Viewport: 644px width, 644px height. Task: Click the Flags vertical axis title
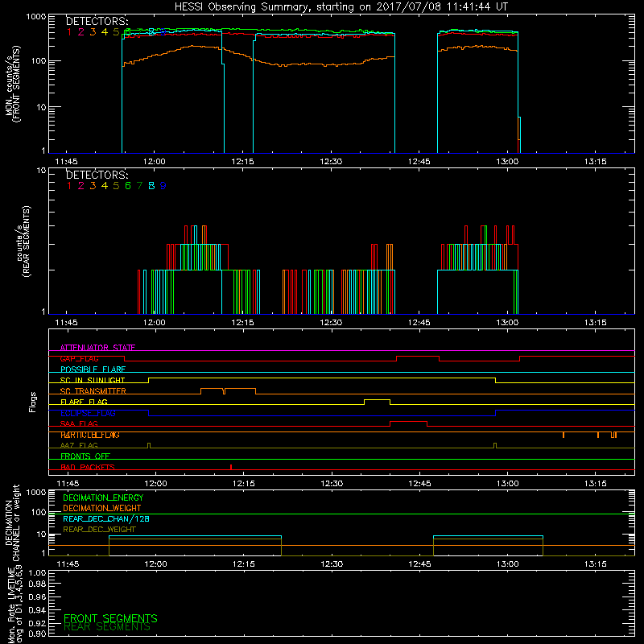coord(33,402)
